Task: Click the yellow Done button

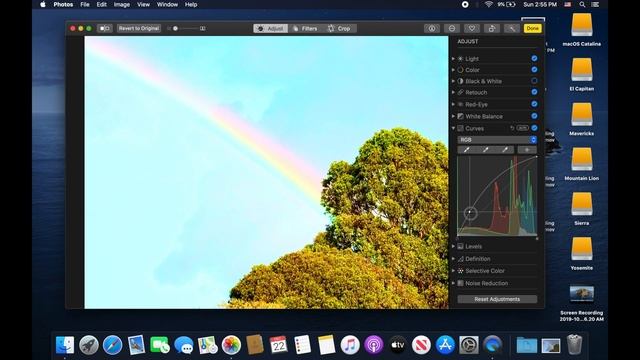Action: (533, 28)
